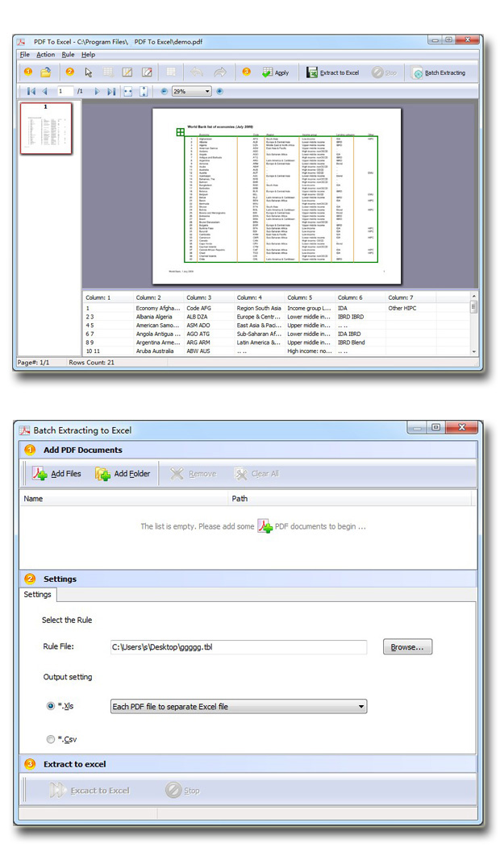Close the Batch Extracting to Excel window
The width and height of the screenshot is (500, 868).
[462, 427]
